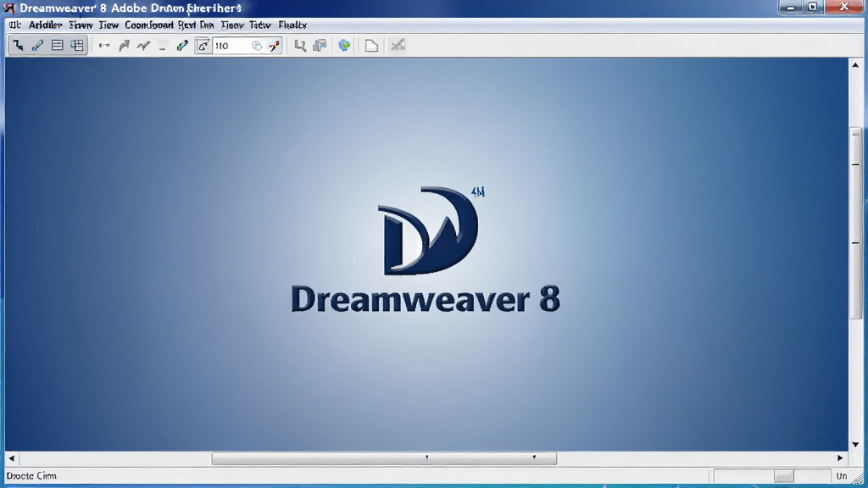Open the 'Tiew' menu
868x488 pixels.
(108, 25)
